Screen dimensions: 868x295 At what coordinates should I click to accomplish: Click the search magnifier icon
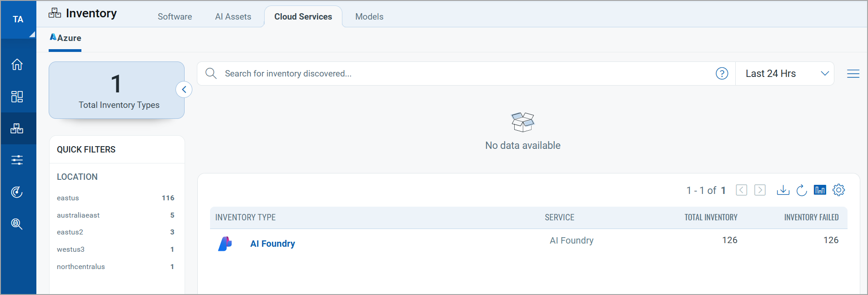click(211, 73)
